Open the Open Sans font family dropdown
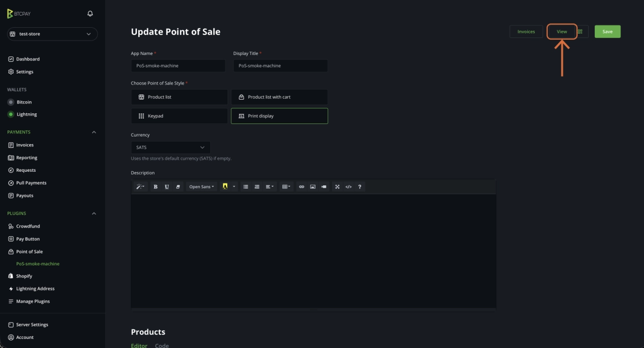644x348 pixels. pyautogui.click(x=201, y=187)
